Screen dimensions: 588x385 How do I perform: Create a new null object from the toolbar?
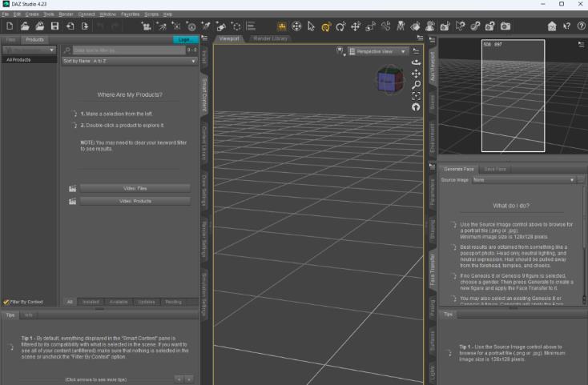click(236, 26)
